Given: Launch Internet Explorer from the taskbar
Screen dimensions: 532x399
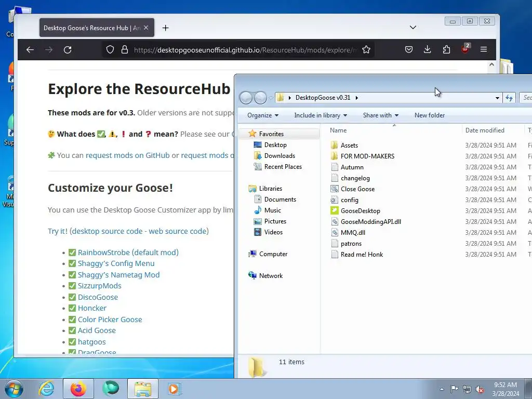Looking at the screenshot, I should coord(46,389).
